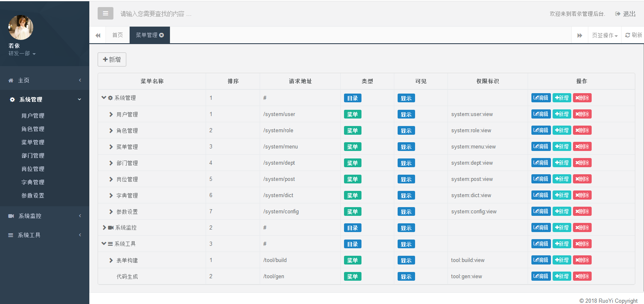Select the 菜单管理 tab
The width and height of the screenshot is (644, 304).
click(147, 35)
